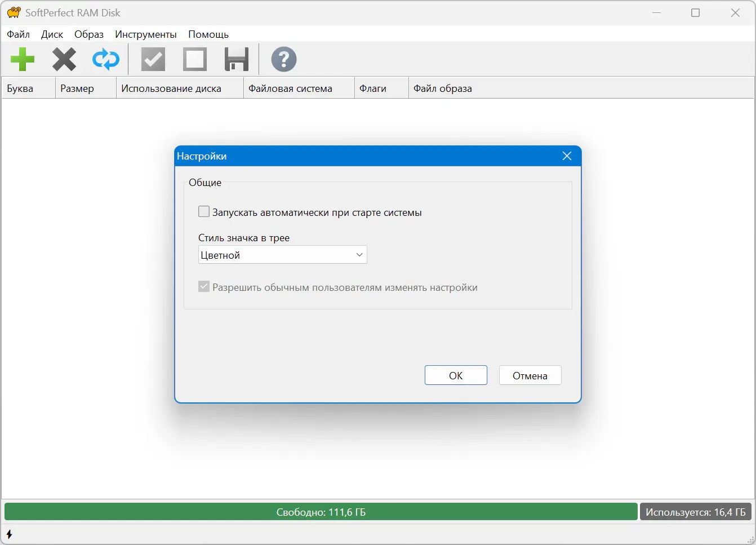Click the Свободно: 111,6 ГБ green bar
Screen dimensions: 756x545
point(321,512)
